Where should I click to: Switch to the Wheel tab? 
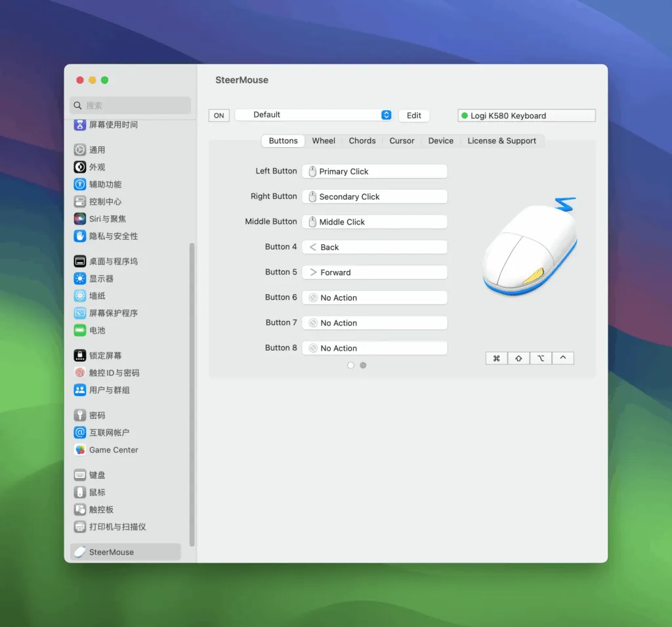coord(324,141)
